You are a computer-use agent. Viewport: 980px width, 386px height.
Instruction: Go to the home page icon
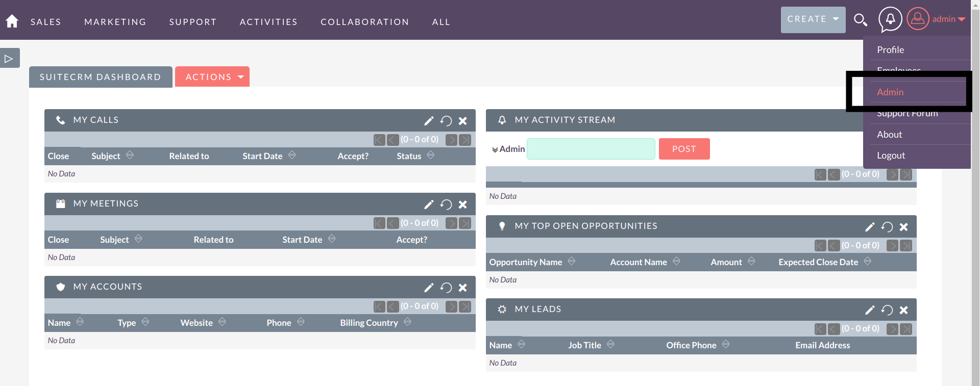coord(12,21)
